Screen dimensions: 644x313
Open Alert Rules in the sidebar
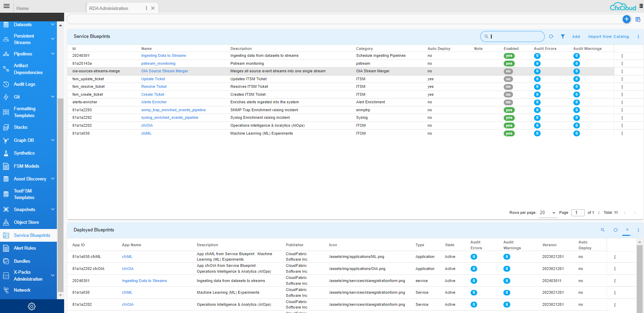click(25, 248)
